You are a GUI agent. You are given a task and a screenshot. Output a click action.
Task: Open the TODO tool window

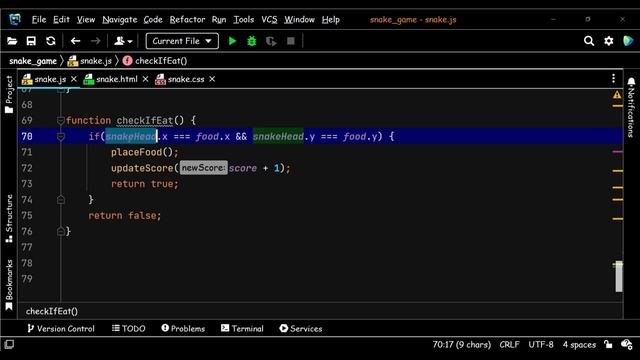point(129,329)
